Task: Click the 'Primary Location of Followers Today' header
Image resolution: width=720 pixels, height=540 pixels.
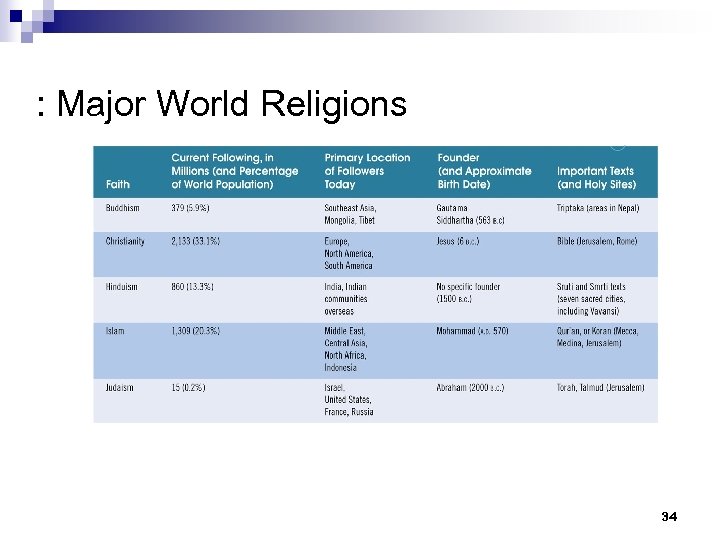Action: 367,171
